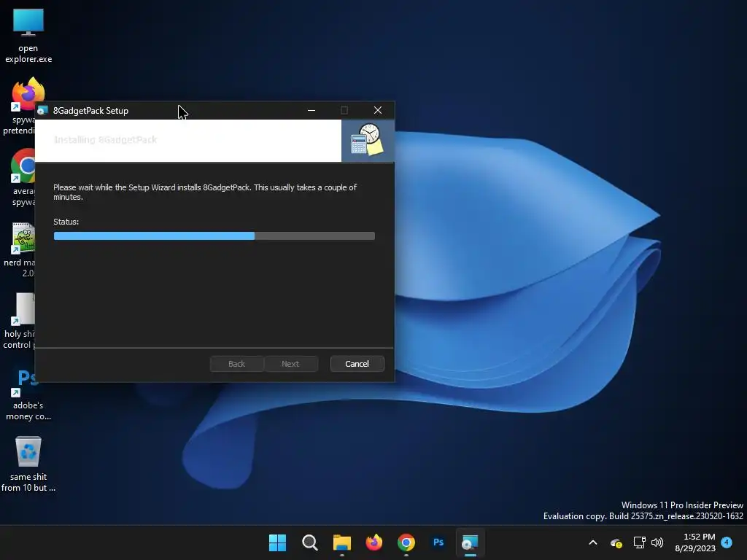Minimize the 8GadgetPack Setup window
The height and width of the screenshot is (560, 747).
pyautogui.click(x=311, y=111)
